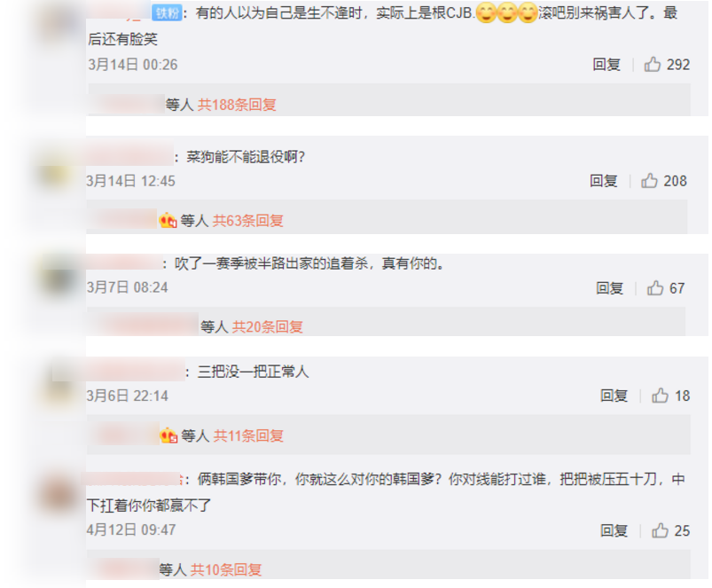Click crown badge beside 共63条回复
This screenshot has height=588, width=712.
click(x=168, y=221)
